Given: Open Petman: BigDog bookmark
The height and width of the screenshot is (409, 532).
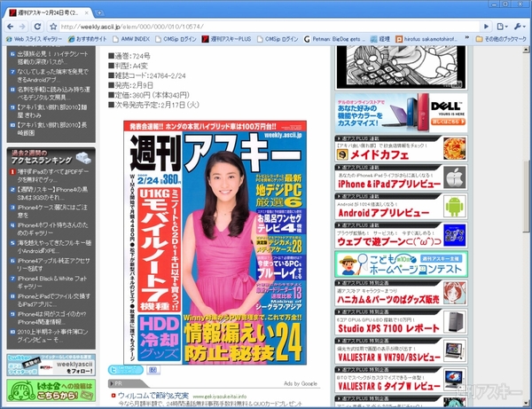Looking at the screenshot, I should click(334, 39).
